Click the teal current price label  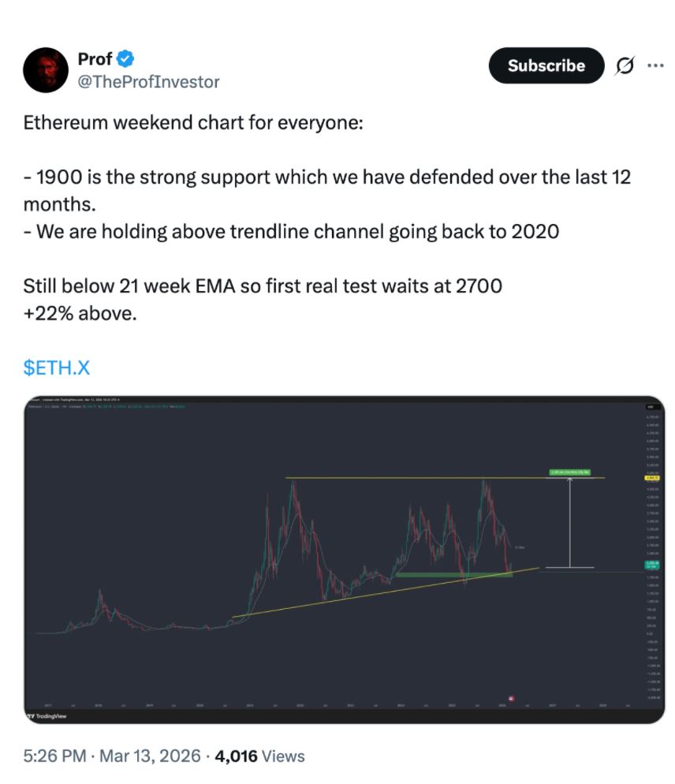click(x=652, y=565)
